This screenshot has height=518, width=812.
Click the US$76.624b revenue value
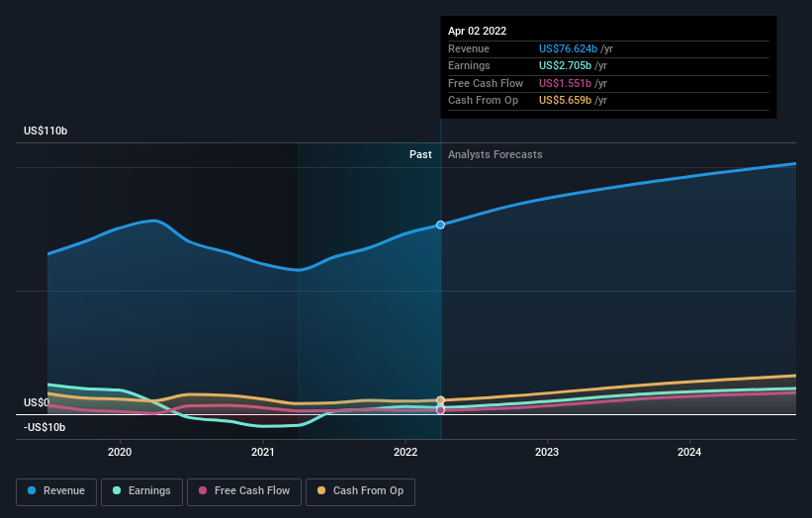click(x=568, y=48)
